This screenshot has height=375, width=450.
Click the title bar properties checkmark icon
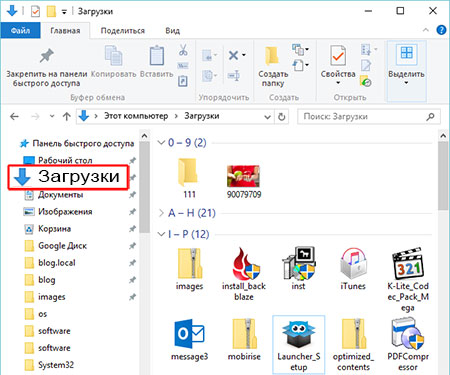35,12
